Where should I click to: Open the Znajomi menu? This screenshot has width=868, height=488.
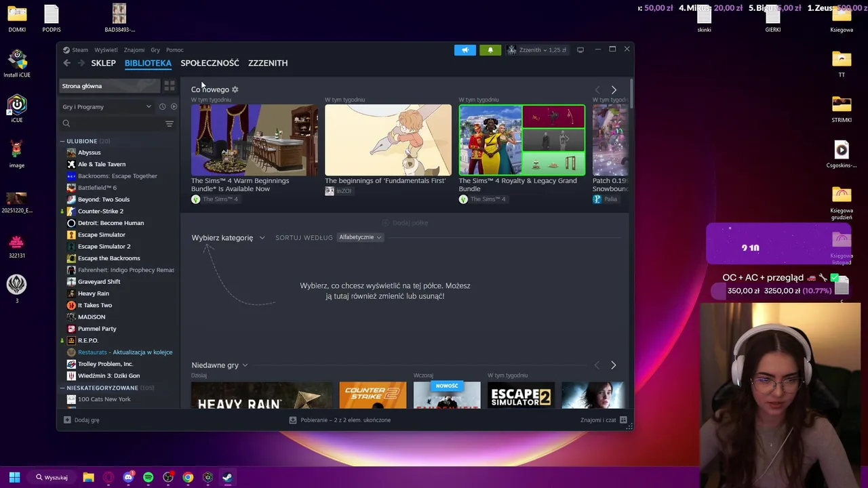pos(134,49)
